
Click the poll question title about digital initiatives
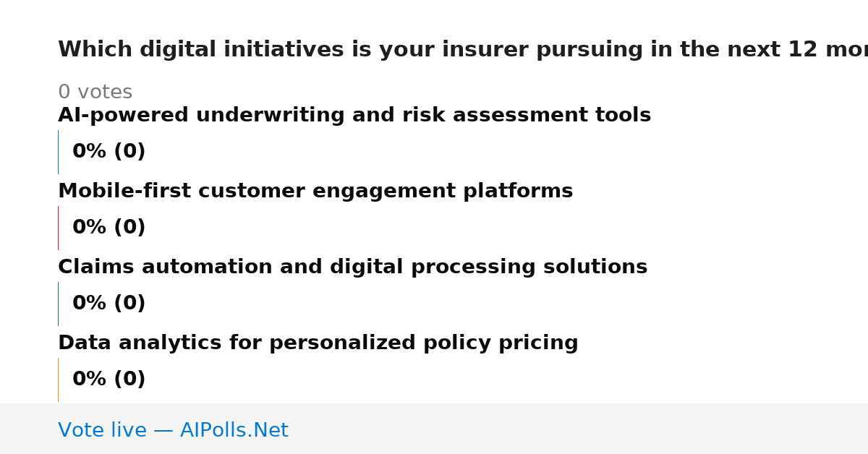[x=463, y=50]
